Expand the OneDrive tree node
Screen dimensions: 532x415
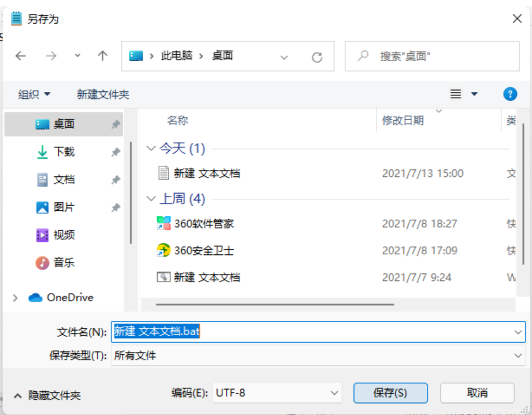pos(15,298)
